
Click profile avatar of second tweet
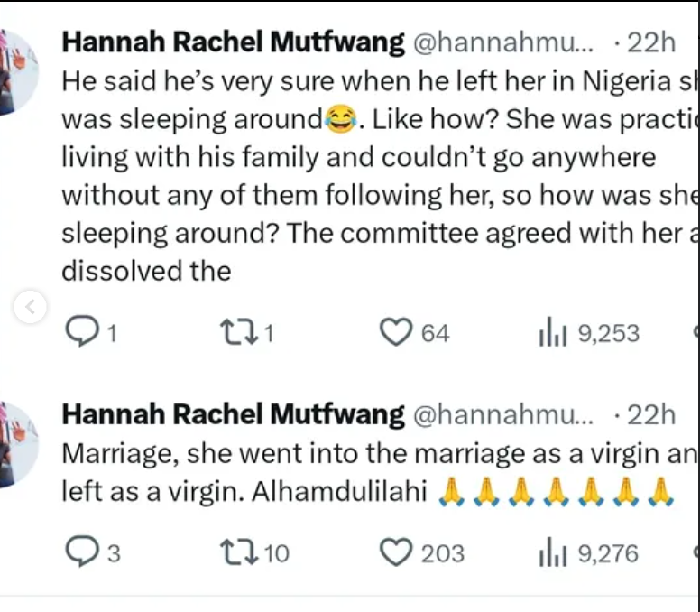[18, 444]
